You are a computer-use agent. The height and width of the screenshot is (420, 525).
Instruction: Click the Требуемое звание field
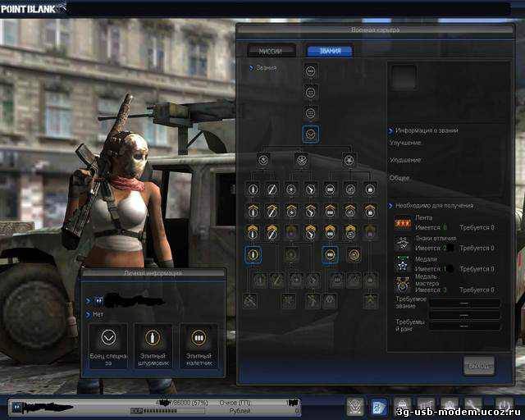click(464, 304)
